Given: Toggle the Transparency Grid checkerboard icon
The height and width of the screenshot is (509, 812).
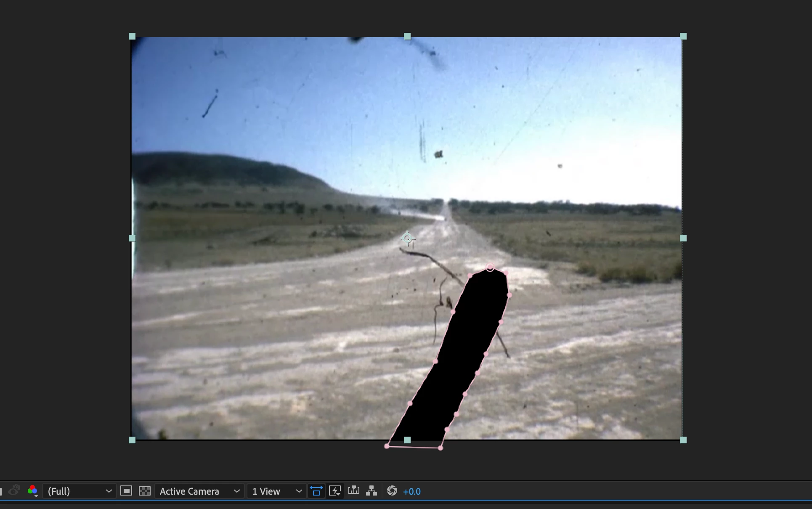Looking at the screenshot, I should [x=144, y=491].
